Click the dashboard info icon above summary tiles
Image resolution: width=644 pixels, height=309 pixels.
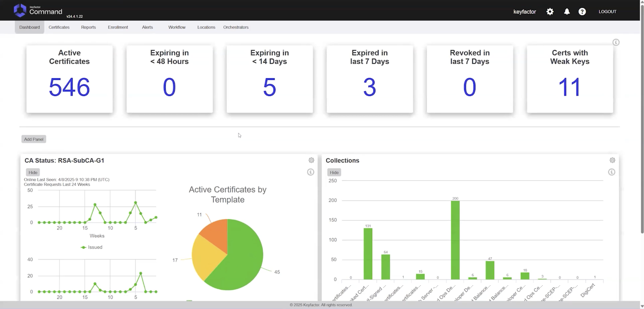click(x=616, y=42)
